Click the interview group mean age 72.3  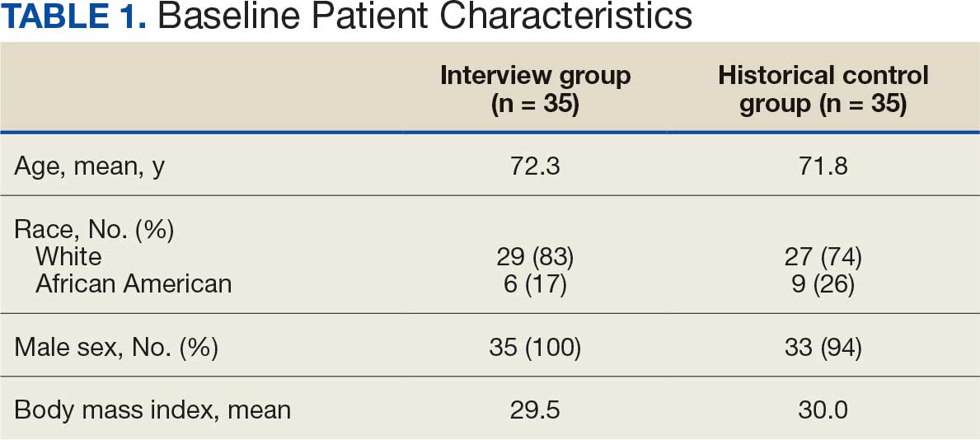click(x=535, y=168)
